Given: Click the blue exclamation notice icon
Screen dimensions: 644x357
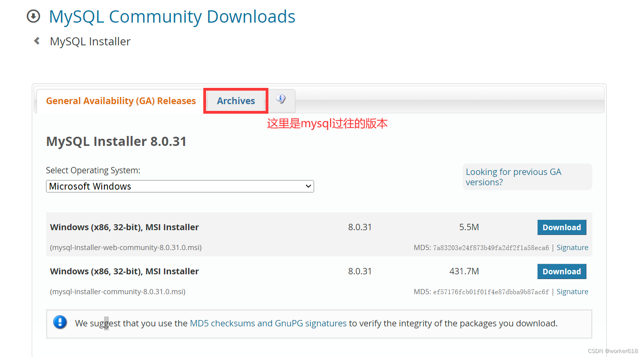Looking at the screenshot, I should click(60, 322).
